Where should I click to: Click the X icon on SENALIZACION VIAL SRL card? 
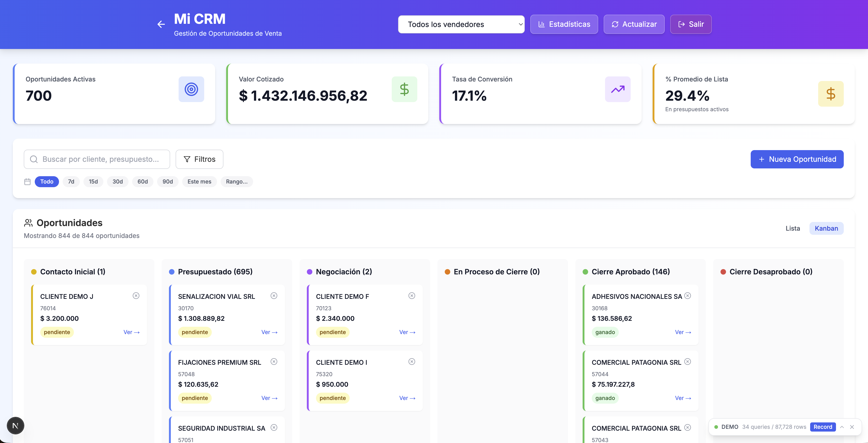(274, 296)
